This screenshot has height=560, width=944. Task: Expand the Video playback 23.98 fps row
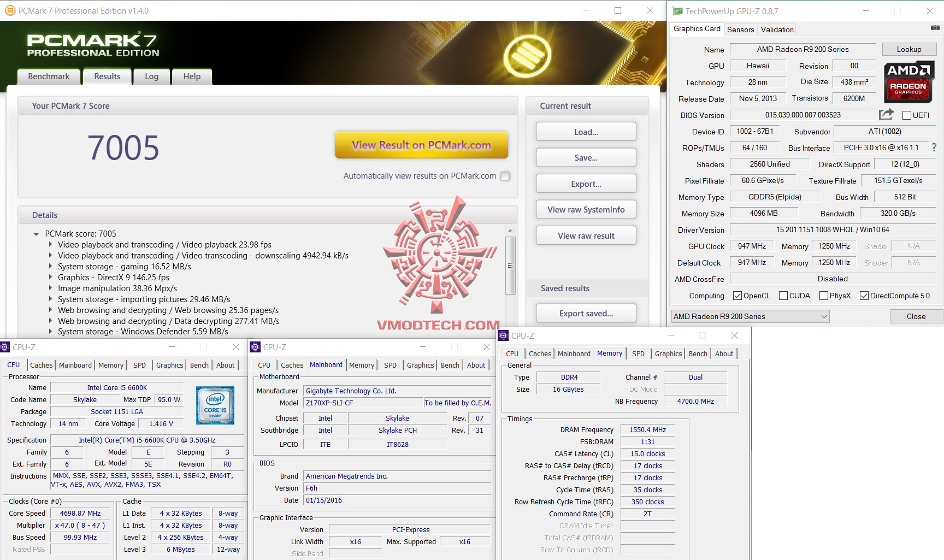coord(51,245)
